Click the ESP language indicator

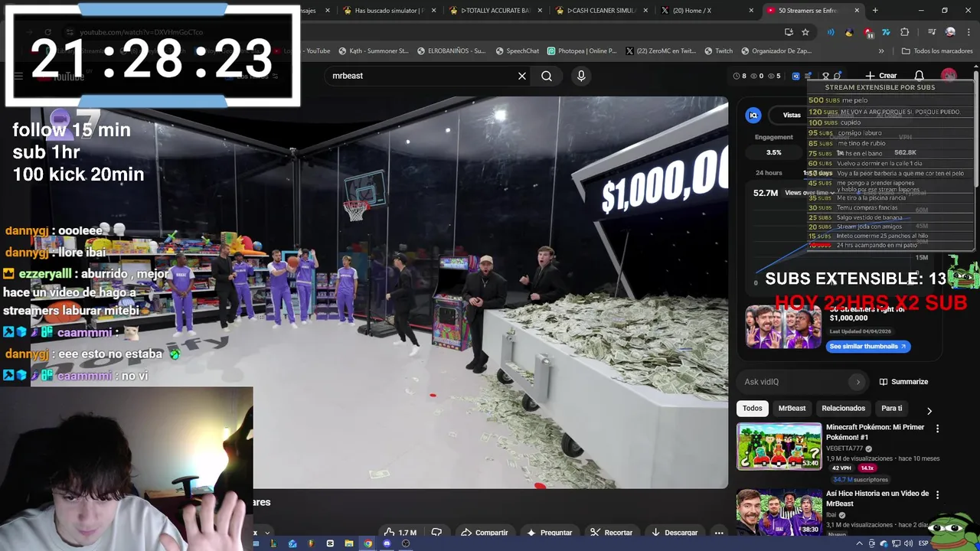click(923, 543)
